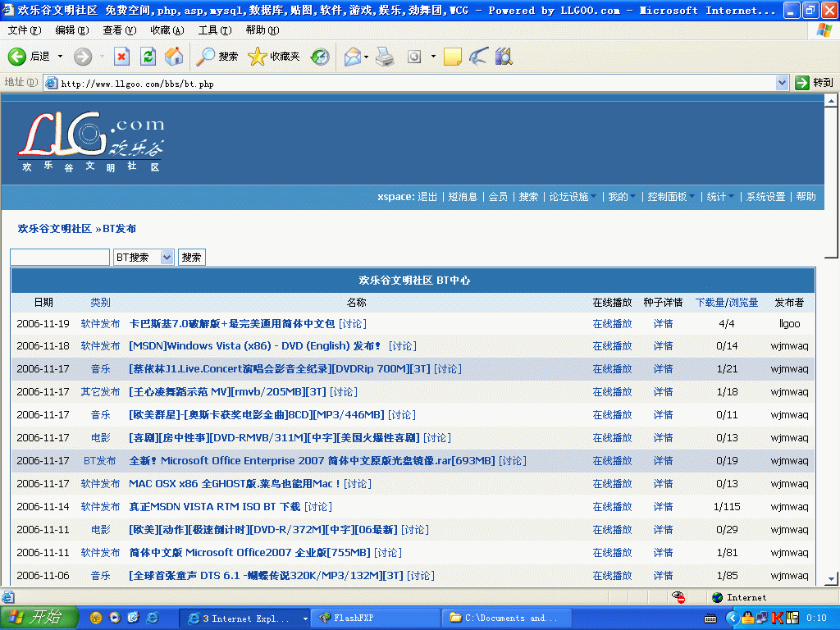Click the Research book icon in toolbar

tap(504, 57)
